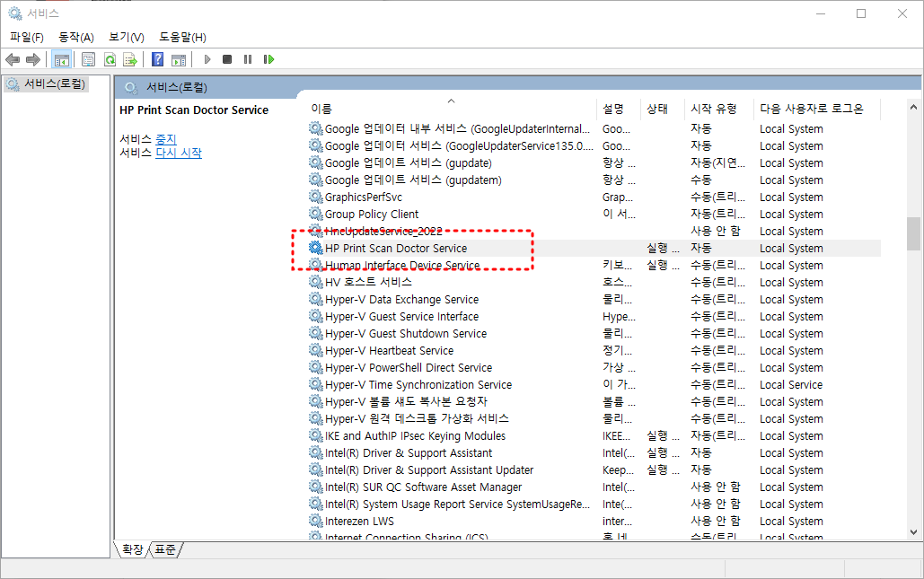924x579 pixels.
Task: Click the Refresh icon in the toolbar
Action: pos(110,59)
